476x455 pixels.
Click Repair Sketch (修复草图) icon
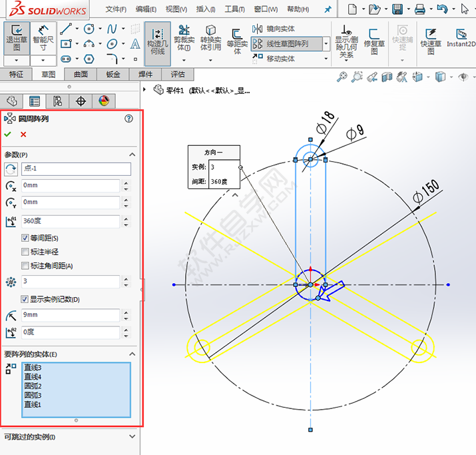pos(374,42)
